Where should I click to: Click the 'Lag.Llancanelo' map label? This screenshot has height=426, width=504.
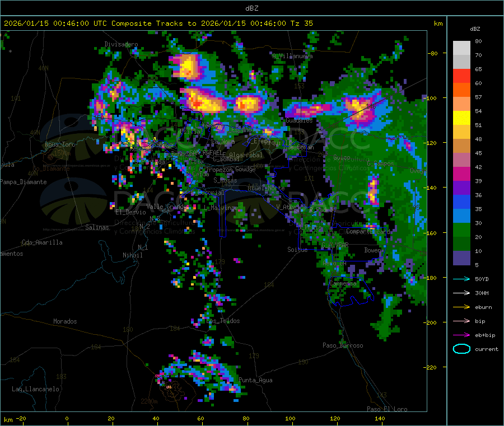36,390
